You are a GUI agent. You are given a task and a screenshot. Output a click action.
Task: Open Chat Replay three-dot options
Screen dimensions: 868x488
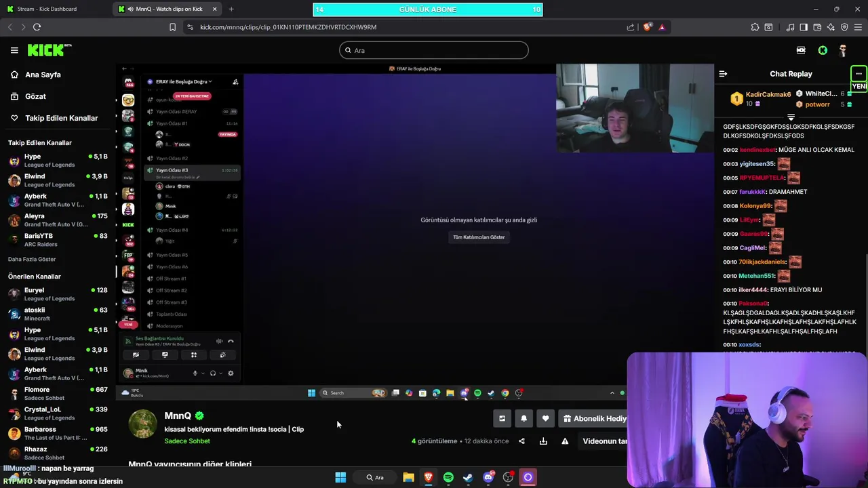pos(859,73)
